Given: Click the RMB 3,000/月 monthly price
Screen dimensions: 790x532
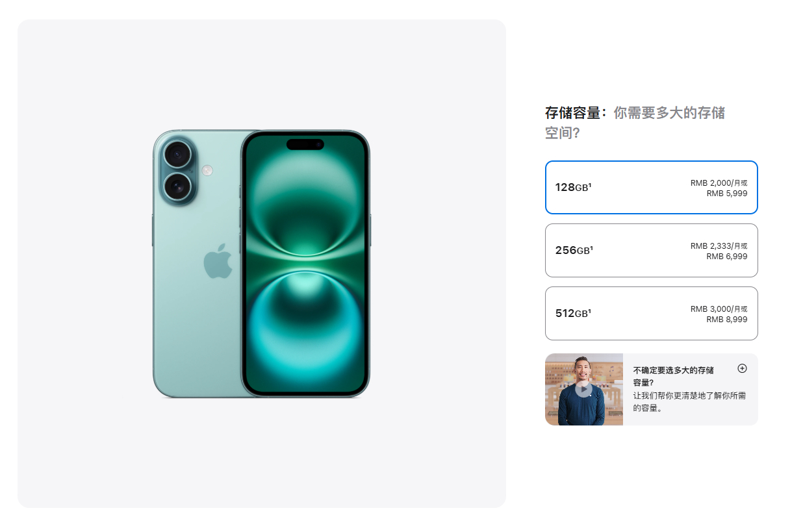Looking at the screenshot, I should [715, 309].
